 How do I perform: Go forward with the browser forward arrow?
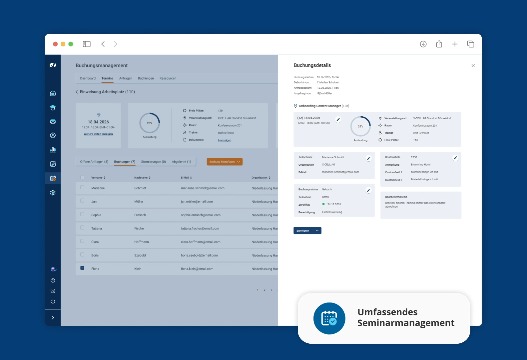[x=115, y=44]
